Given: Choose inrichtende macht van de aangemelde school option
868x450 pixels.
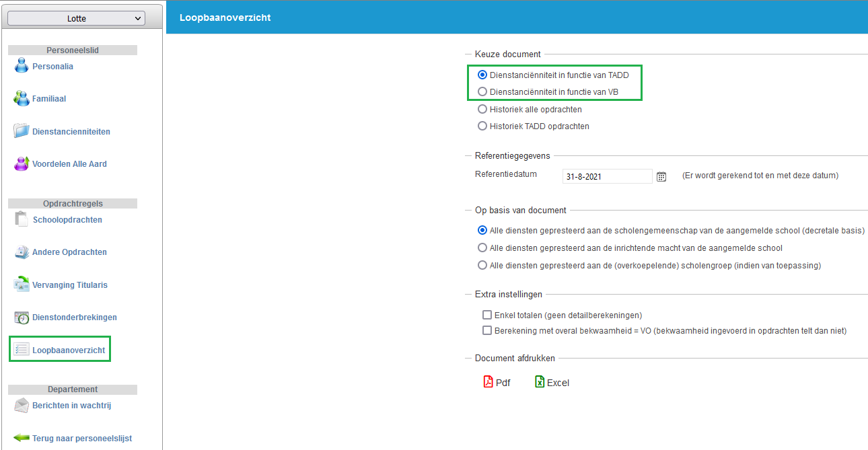Looking at the screenshot, I should pyautogui.click(x=482, y=248).
